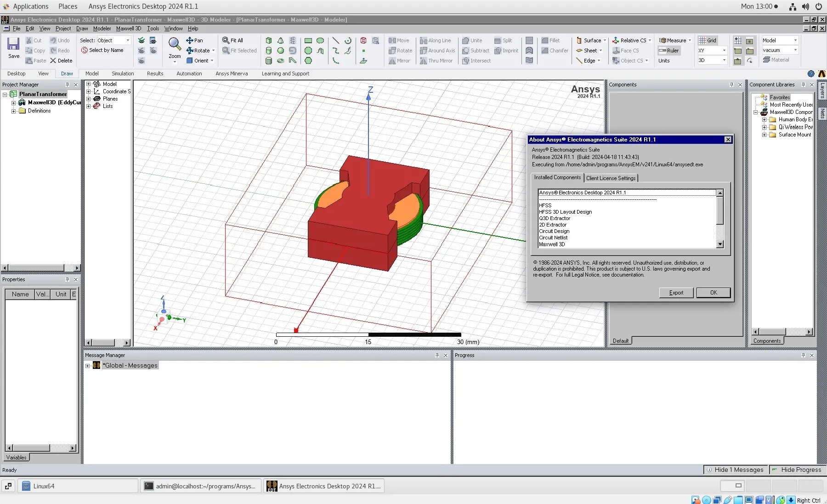Open the Maxwell 3D menu
The height and width of the screenshot is (504, 827).
click(129, 28)
